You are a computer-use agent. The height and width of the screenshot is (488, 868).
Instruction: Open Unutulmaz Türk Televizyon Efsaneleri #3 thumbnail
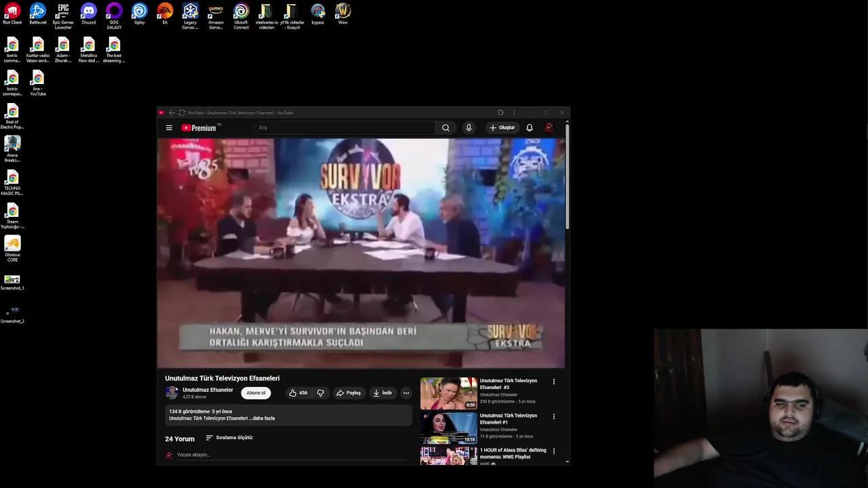(448, 394)
